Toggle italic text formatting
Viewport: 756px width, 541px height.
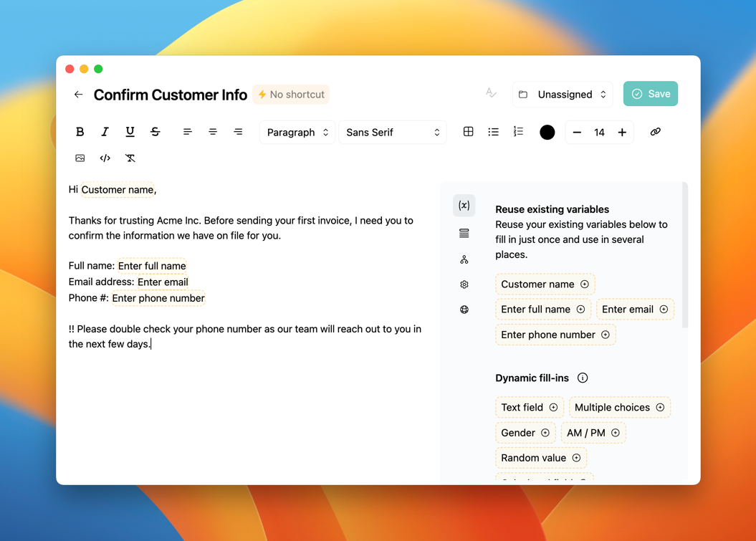pyautogui.click(x=105, y=132)
